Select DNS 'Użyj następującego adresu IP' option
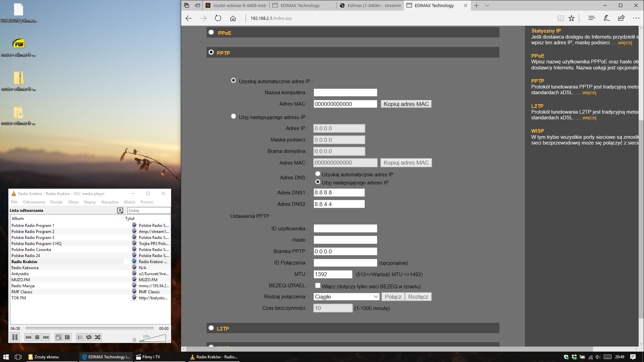This screenshot has width=644, height=362. coord(318,182)
